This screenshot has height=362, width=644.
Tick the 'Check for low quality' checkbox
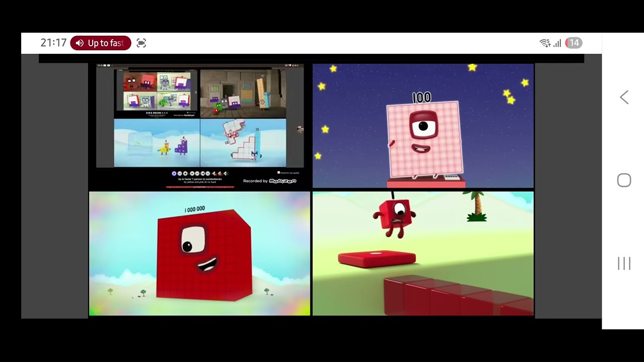tap(279, 172)
